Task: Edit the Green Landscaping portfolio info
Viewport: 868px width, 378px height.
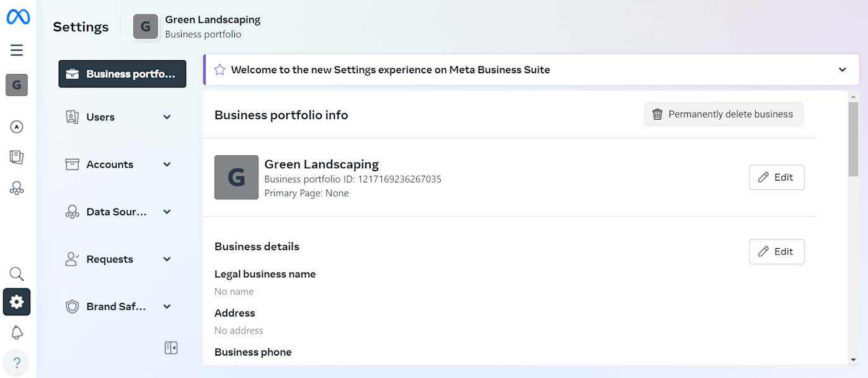Action: [x=776, y=178]
